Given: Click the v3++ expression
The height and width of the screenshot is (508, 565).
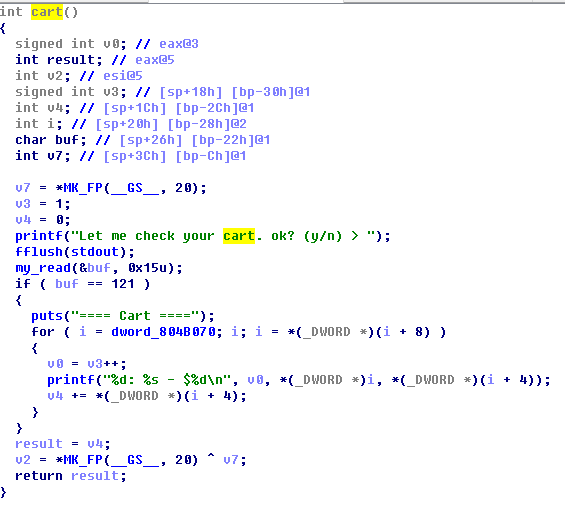Looking at the screenshot, I should click(103, 364).
